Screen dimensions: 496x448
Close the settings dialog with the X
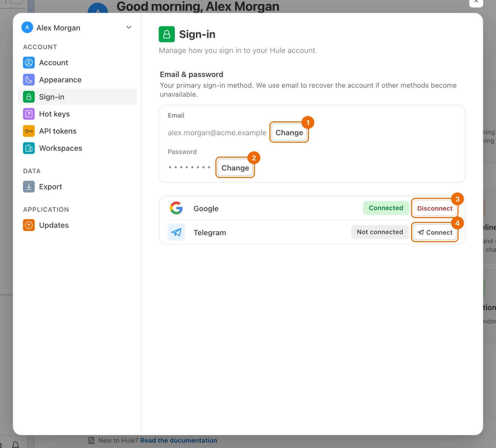pos(476,2)
